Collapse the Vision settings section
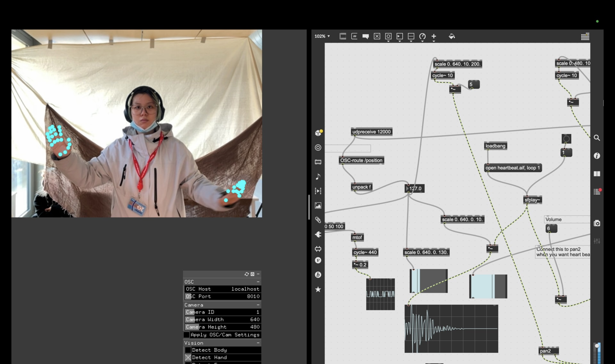This screenshot has width=615, height=364. (x=258, y=343)
